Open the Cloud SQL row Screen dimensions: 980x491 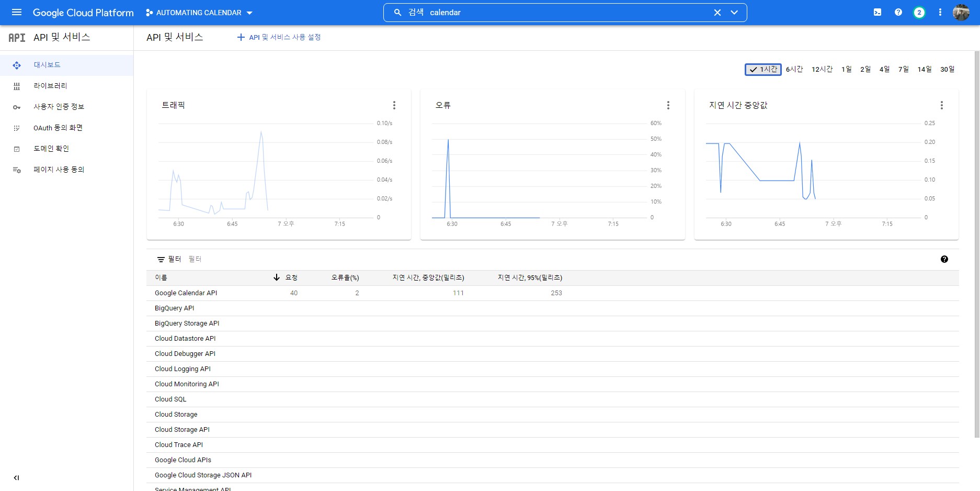[x=553, y=399]
